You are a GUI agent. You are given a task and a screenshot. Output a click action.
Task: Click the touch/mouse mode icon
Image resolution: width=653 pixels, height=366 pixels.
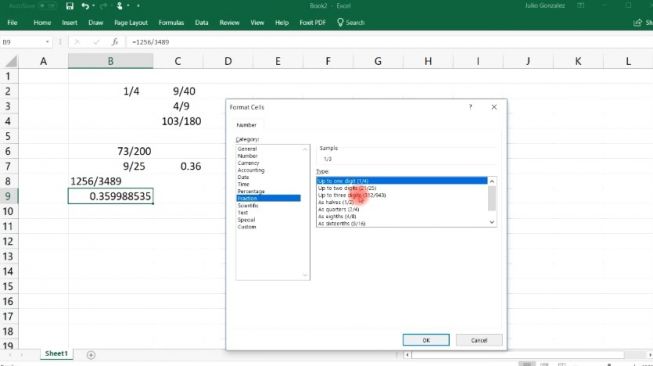pyautogui.click(x=120, y=6)
